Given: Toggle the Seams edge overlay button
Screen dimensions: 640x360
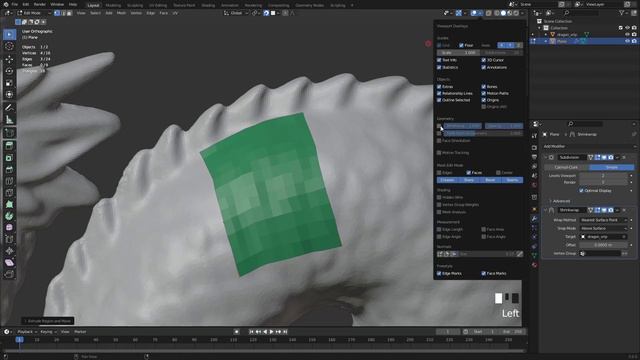Looking at the screenshot, I should point(512,180).
